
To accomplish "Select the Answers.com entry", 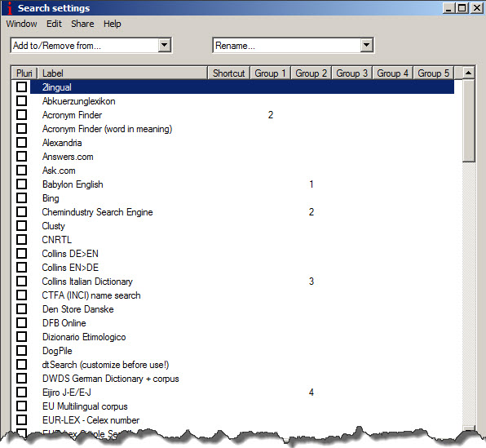I will pyautogui.click(x=68, y=157).
